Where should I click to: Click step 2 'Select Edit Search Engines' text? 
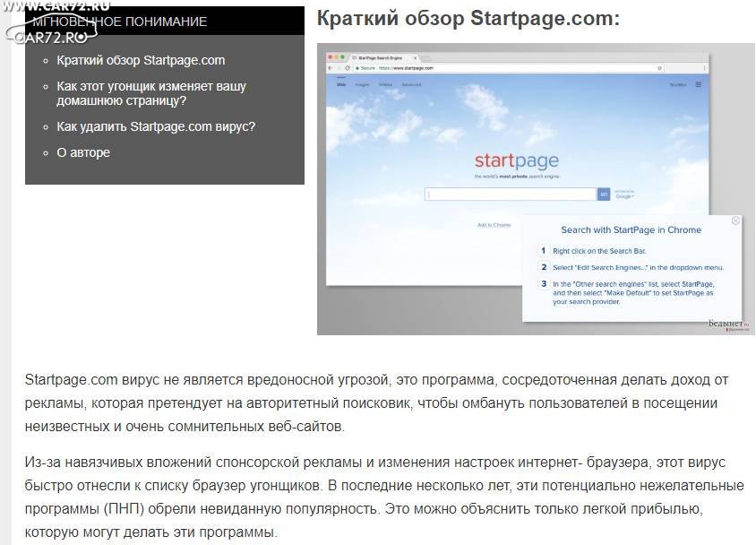638,268
